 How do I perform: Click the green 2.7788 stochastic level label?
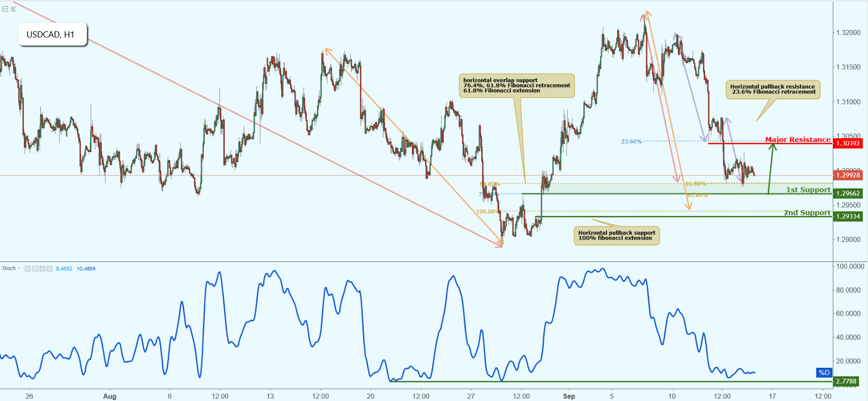coord(846,381)
